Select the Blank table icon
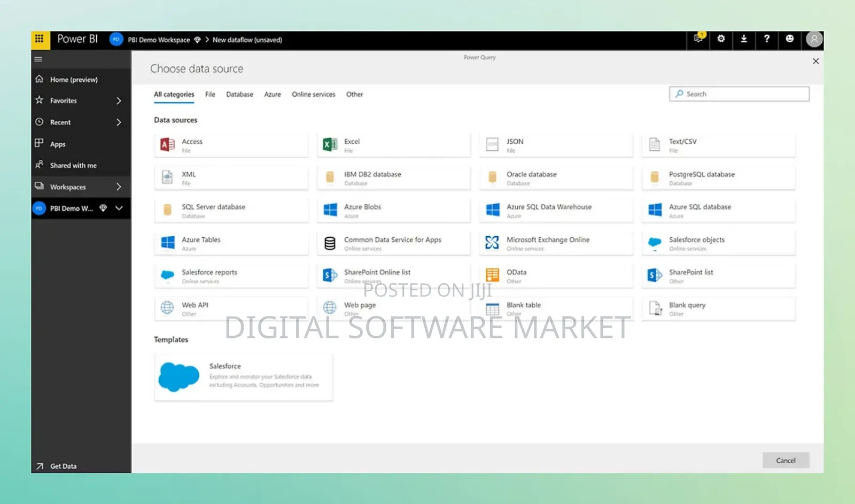Viewport: 855px width, 504px height. pos(492,309)
